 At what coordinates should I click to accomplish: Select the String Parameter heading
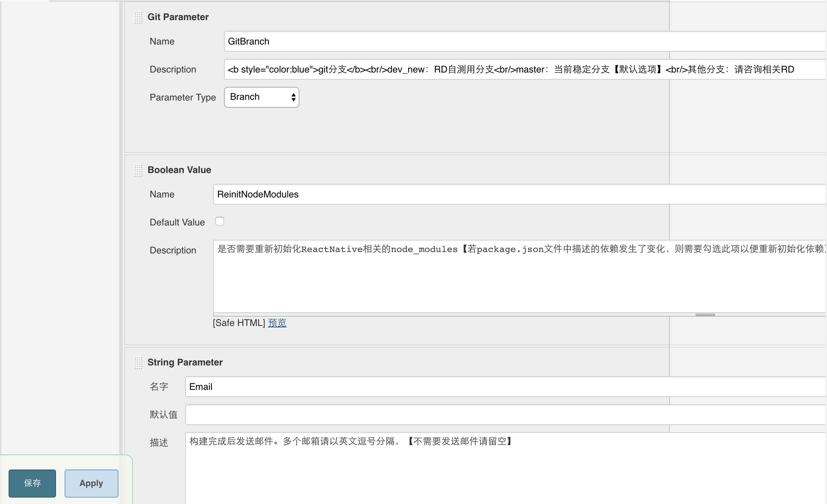[185, 362]
